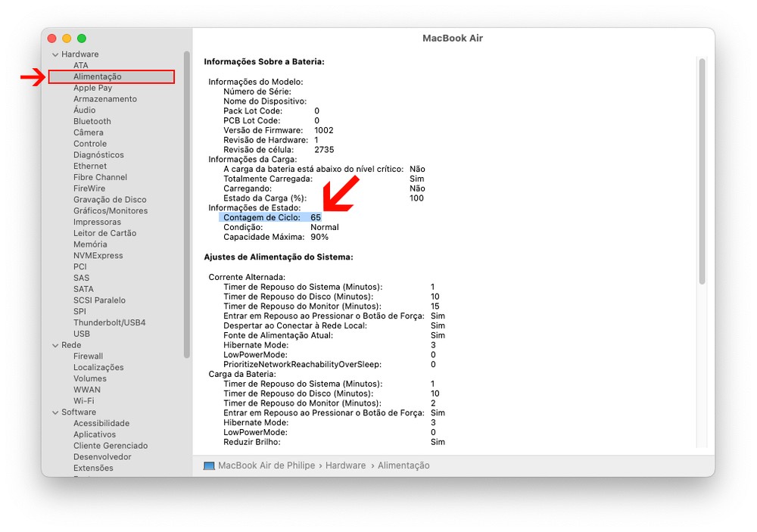Viewport: 757px width, 532px height.
Task: Click the MacBook Air icon in path bar
Action: 209,465
